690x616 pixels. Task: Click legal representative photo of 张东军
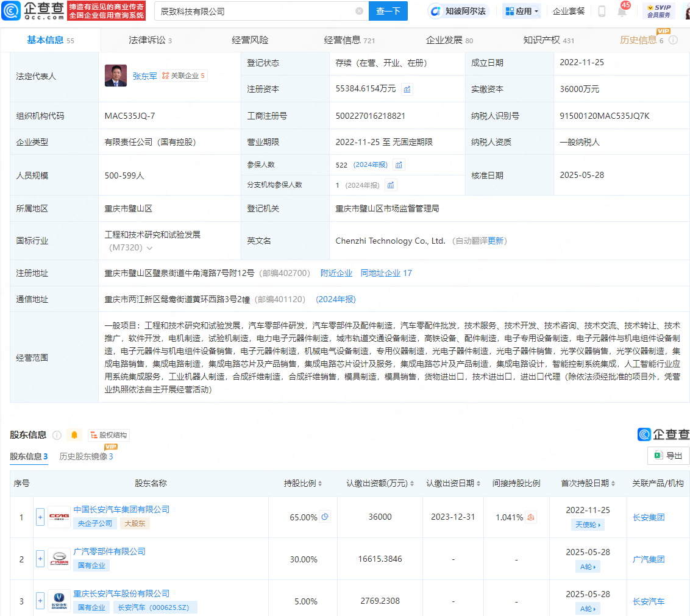116,76
